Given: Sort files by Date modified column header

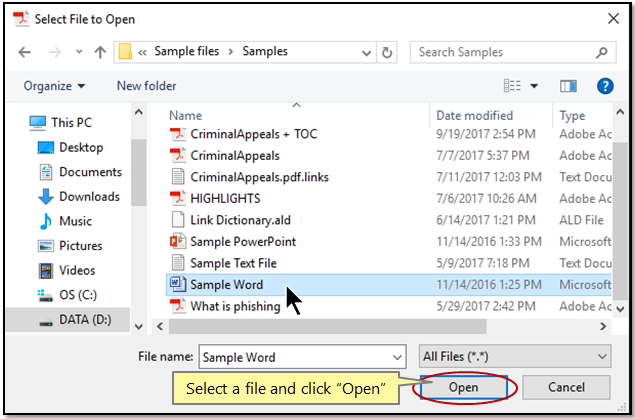Looking at the screenshot, I should pyautogui.click(x=475, y=116).
